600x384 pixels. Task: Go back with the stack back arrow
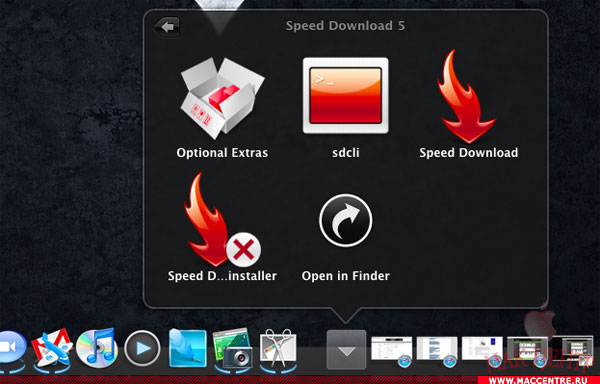[167, 27]
